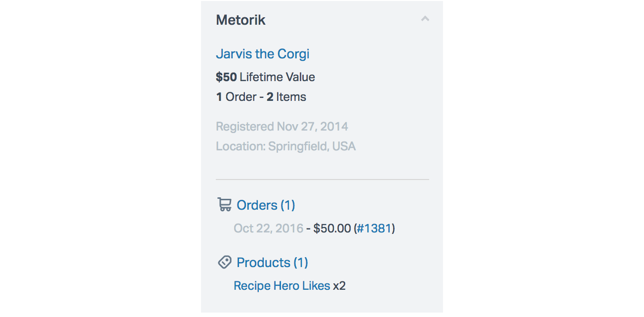The image size is (644, 317).
Task: Click the shopping cart icon beside Orders
Action: click(x=225, y=205)
